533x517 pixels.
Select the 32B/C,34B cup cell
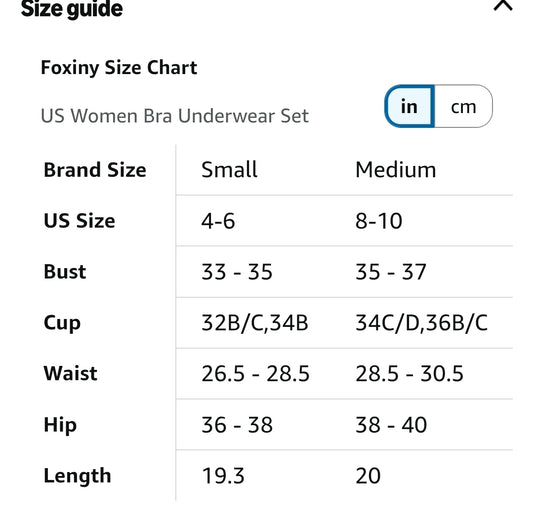(x=255, y=323)
